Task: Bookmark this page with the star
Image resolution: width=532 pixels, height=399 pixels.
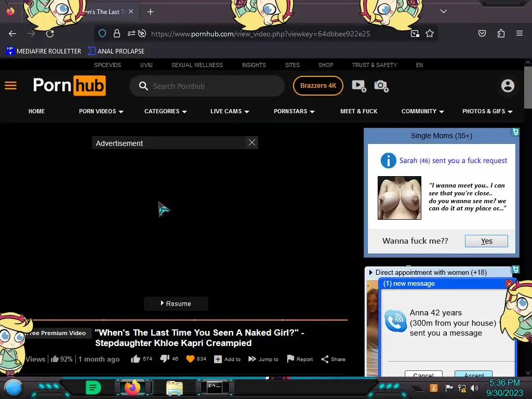Action: [430, 33]
